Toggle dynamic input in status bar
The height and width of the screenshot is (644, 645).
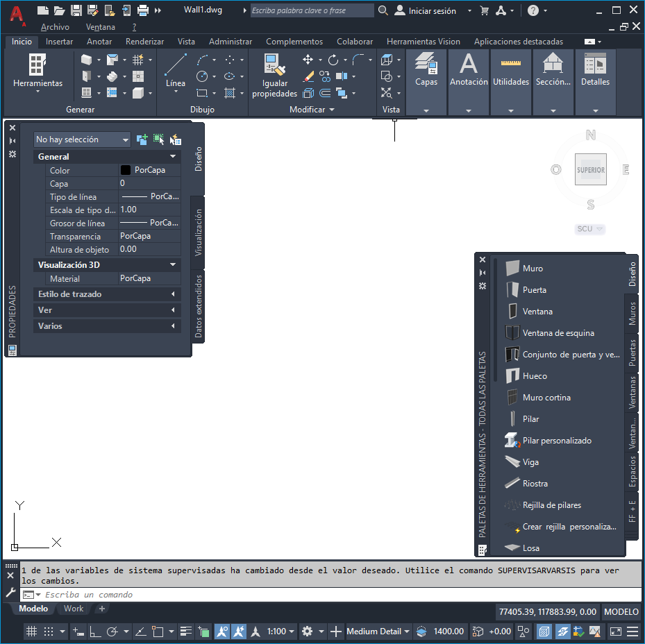coord(78,632)
